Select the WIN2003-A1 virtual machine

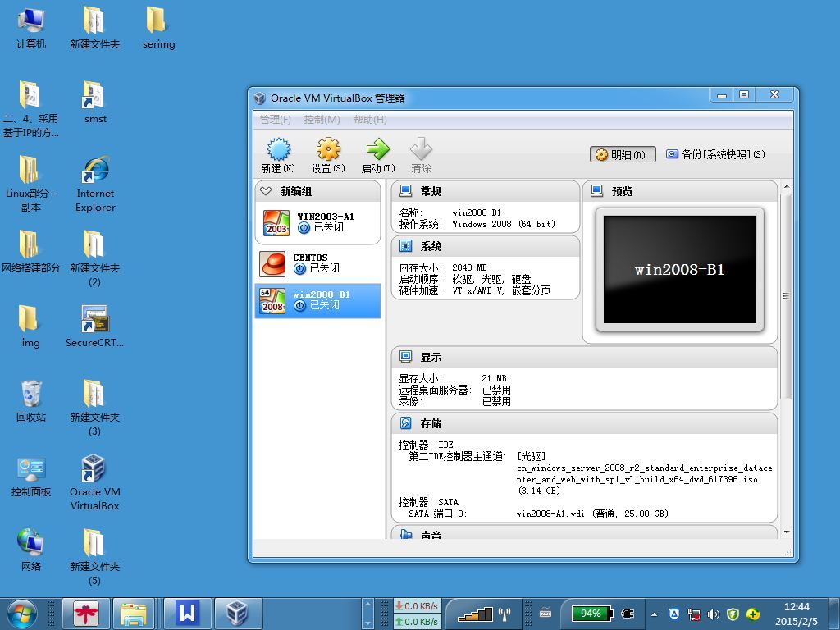318,222
